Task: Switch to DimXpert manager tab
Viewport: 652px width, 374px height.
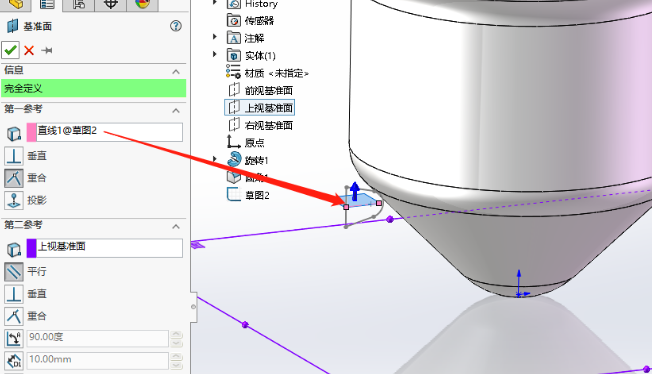Action: 110,4
